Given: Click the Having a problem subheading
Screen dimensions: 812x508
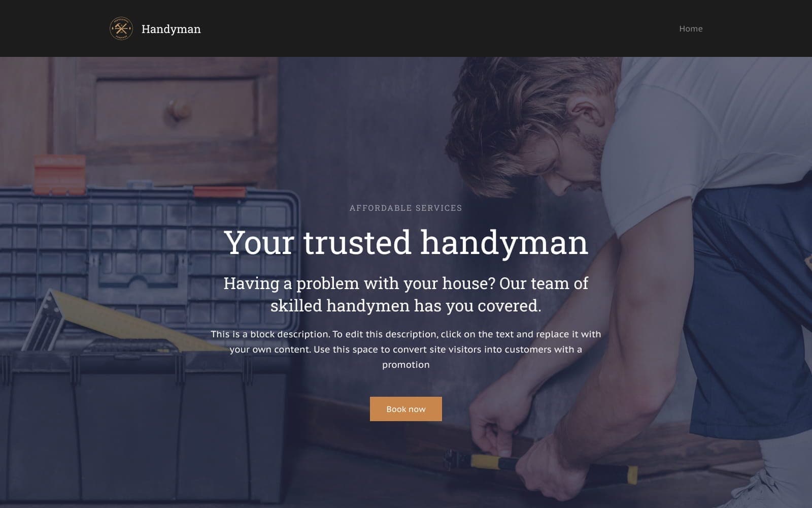Looking at the screenshot, I should [406, 294].
